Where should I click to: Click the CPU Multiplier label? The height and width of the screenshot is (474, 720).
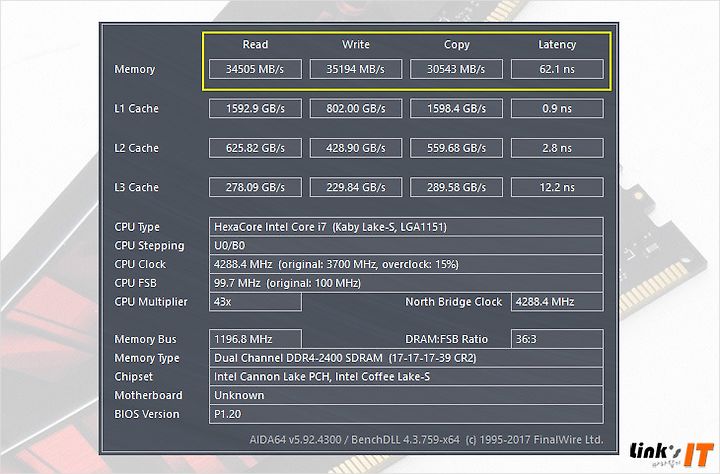click(151, 302)
